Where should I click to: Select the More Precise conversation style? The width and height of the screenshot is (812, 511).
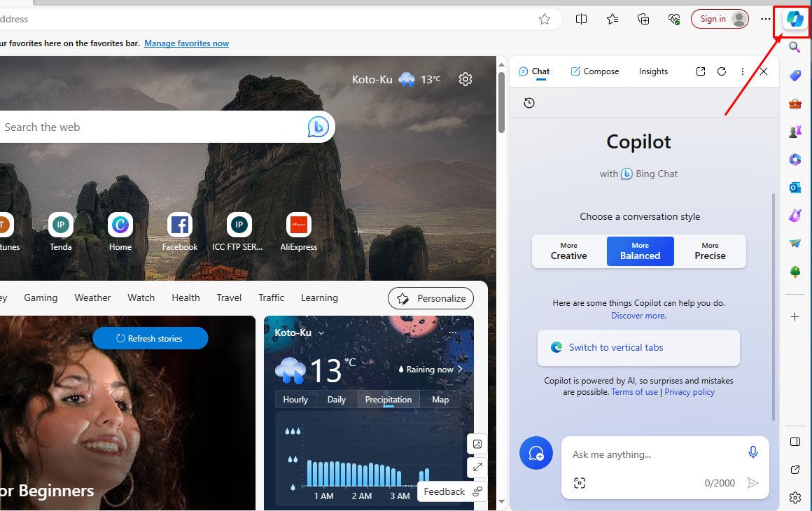(710, 251)
